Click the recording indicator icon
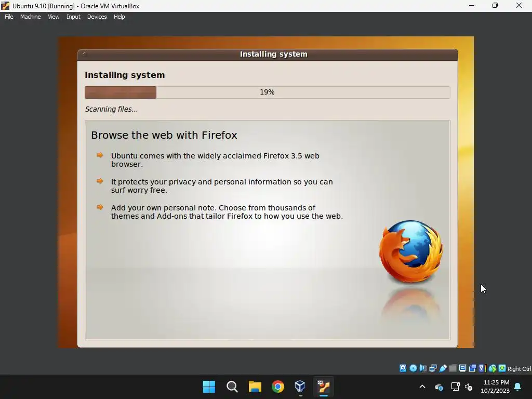 pos(472,368)
